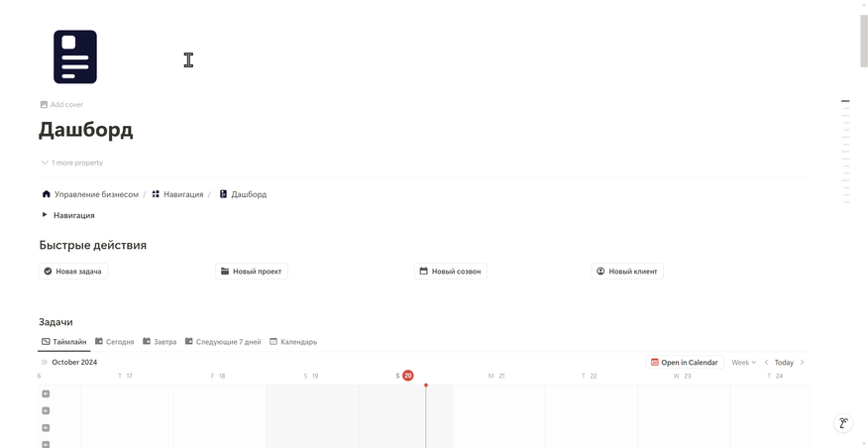Go to previous week with left arrow
Image resolution: width=868 pixels, height=448 pixels.
pyautogui.click(x=766, y=362)
